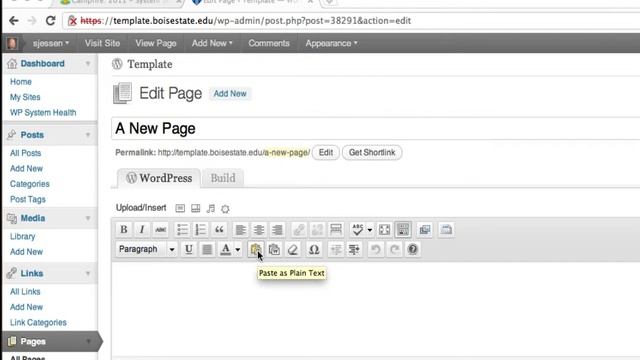Click the outdent icon
The image size is (640, 360).
(x=336, y=249)
